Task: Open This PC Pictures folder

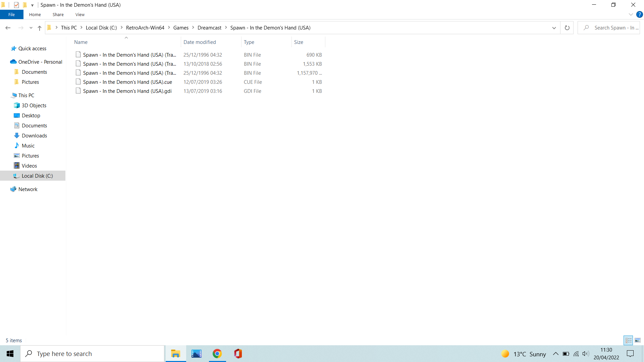Action: 30,156
